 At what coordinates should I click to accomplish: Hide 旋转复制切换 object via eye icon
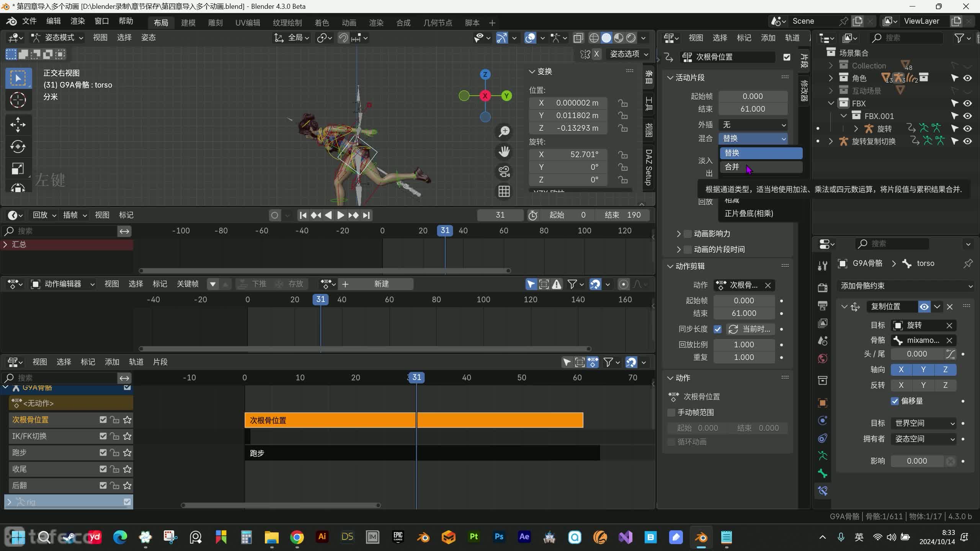(968, 141)
